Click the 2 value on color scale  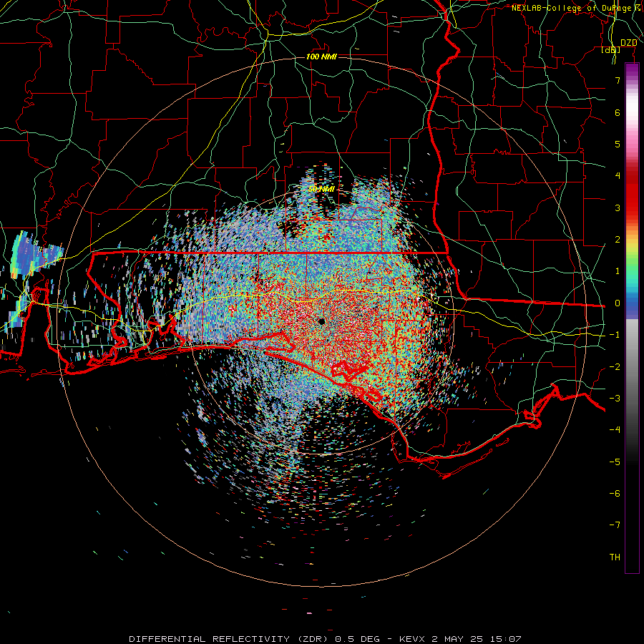(x=618, y=240)
